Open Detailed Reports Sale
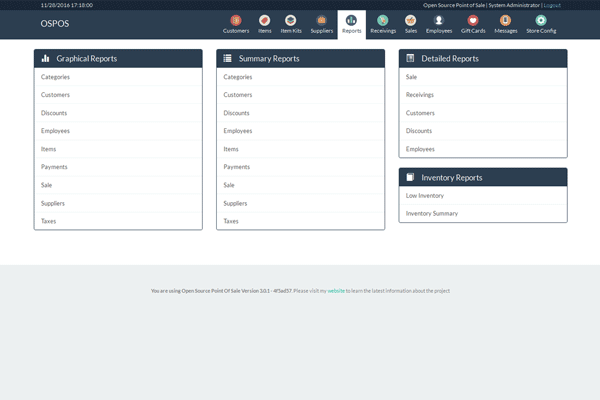Viewport: 600px width, 400px height. 483,77
